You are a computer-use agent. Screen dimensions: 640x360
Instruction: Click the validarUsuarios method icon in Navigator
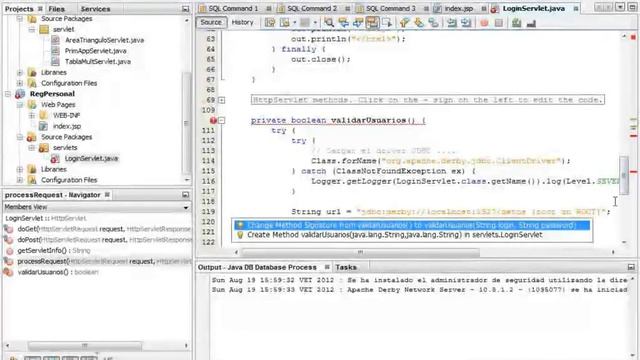click(9, 272)
